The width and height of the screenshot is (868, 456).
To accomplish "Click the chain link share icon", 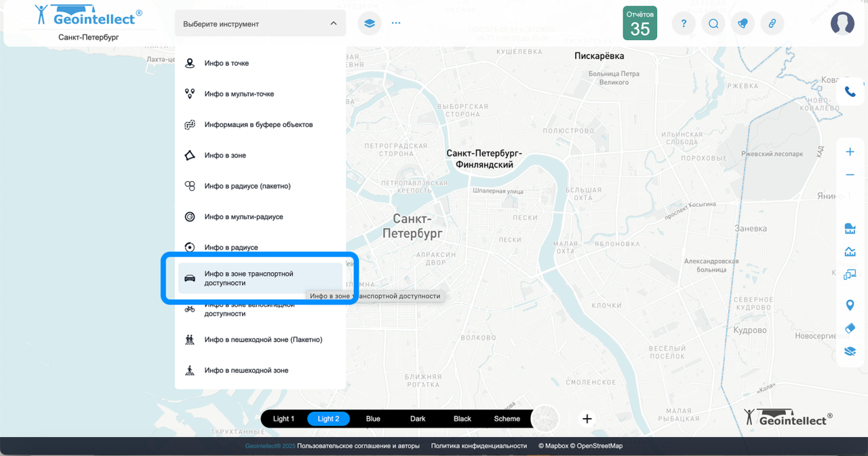I will click(772, 24).
